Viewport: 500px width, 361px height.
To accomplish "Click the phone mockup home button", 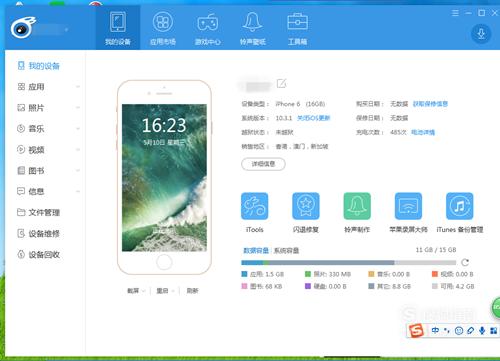I will coord(164,262).
